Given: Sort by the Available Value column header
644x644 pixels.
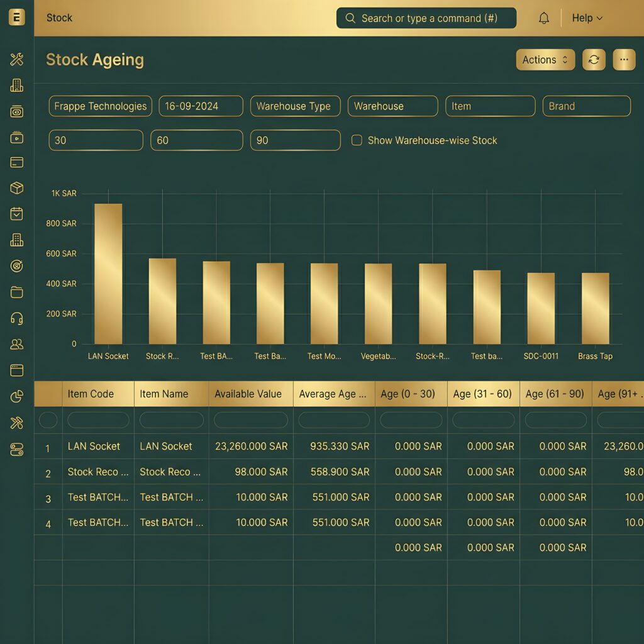Looking at the screenshot, I should pyautogui.click(x=250, y=394).
